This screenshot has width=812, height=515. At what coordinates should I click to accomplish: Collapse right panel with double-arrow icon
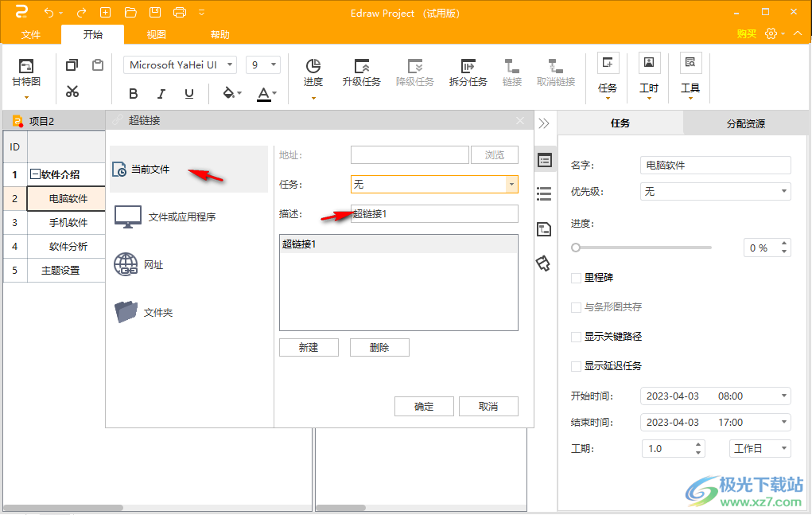pyautogui.click(x=544, y=123)
